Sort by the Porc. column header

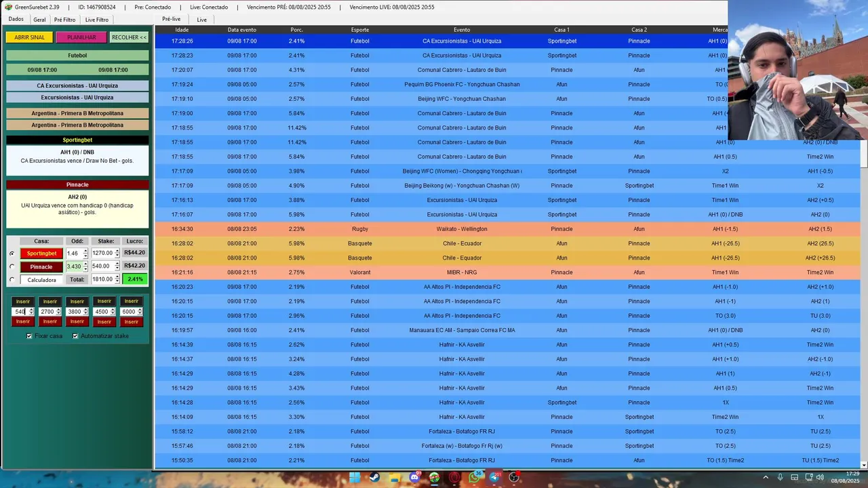click(x=296, y=30)
